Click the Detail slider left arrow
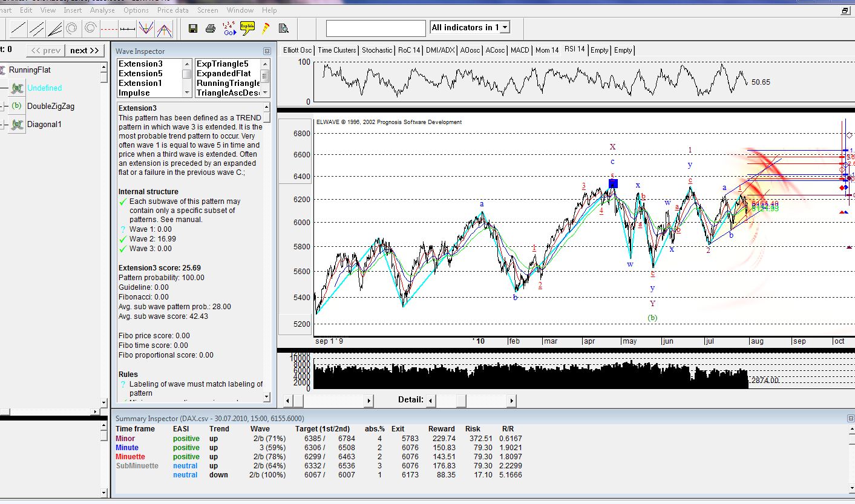855x504 pixels. point(431,401)
